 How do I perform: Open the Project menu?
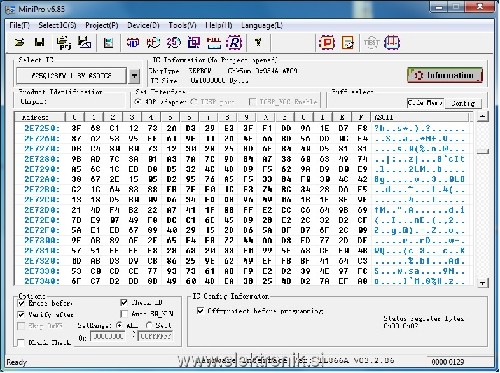click(x=102, y=25)
